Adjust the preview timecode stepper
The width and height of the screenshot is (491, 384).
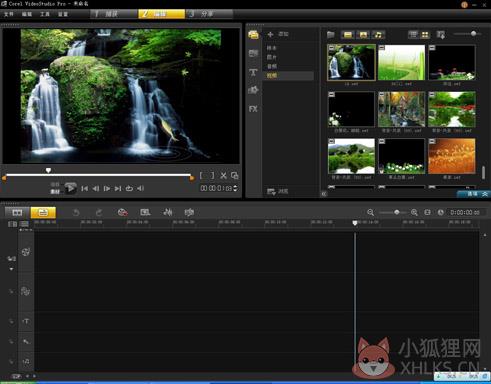coord(236,188)
